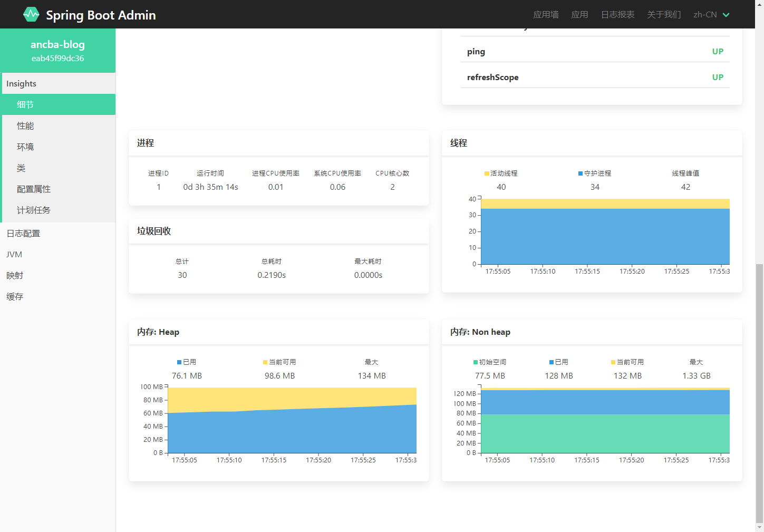Click the CPU核心数 value 2
This screenshot has height=532, width=764.
click(392, 187)
